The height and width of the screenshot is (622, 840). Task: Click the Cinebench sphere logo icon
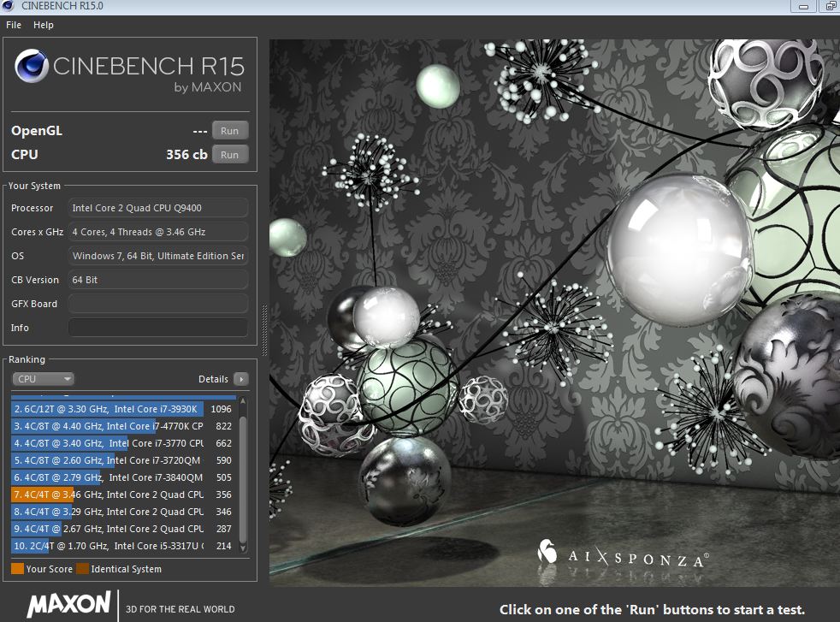(33, 68)
